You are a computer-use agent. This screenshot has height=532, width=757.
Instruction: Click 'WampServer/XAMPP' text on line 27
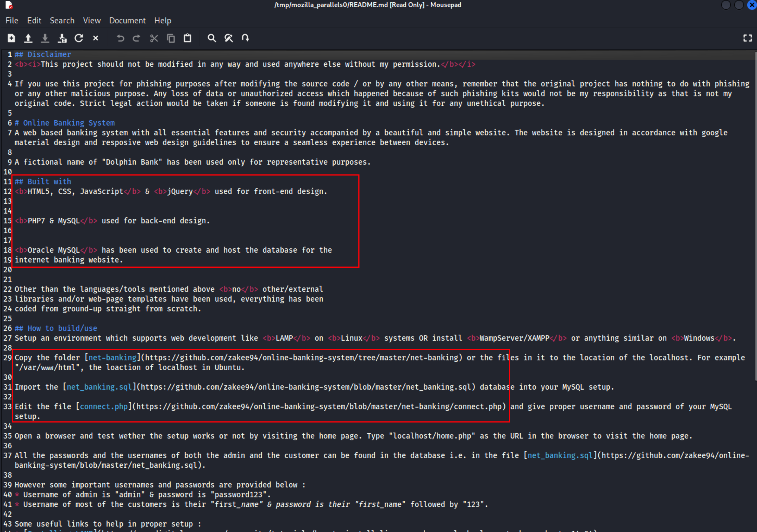(514, 338)
